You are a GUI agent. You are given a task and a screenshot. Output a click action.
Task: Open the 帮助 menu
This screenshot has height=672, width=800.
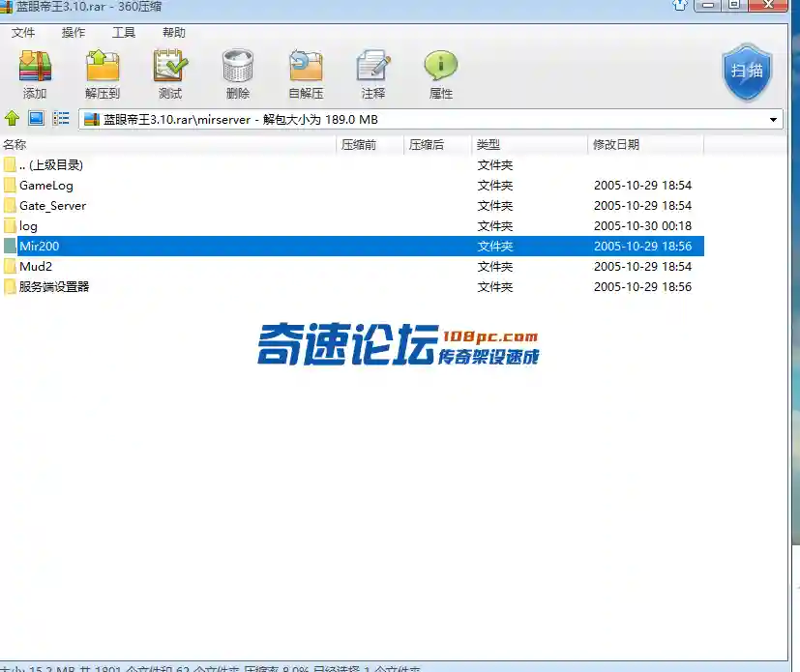174,33
